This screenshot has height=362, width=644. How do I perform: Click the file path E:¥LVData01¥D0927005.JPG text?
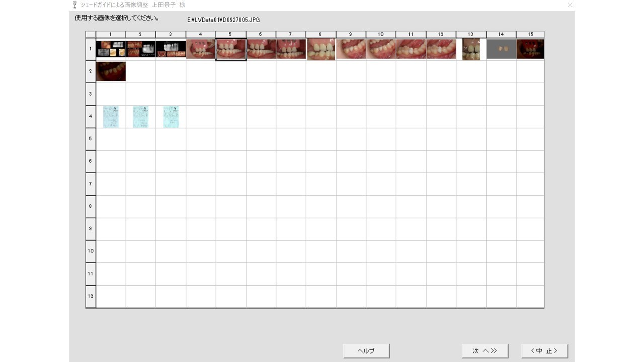[223, 20]
